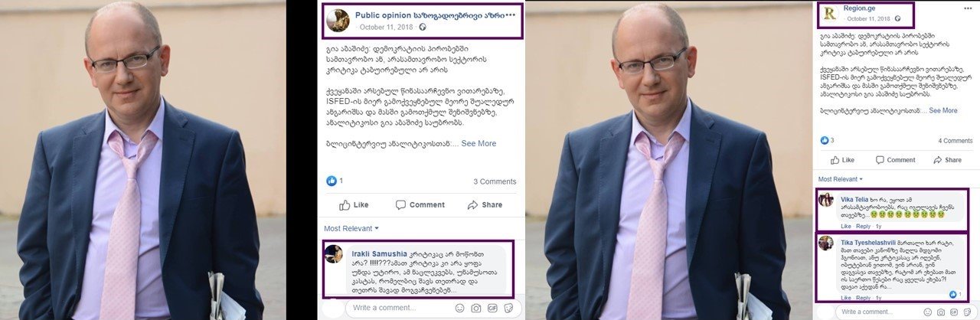Open three-dot options menu on Region.ge post

tap(968, 8)
